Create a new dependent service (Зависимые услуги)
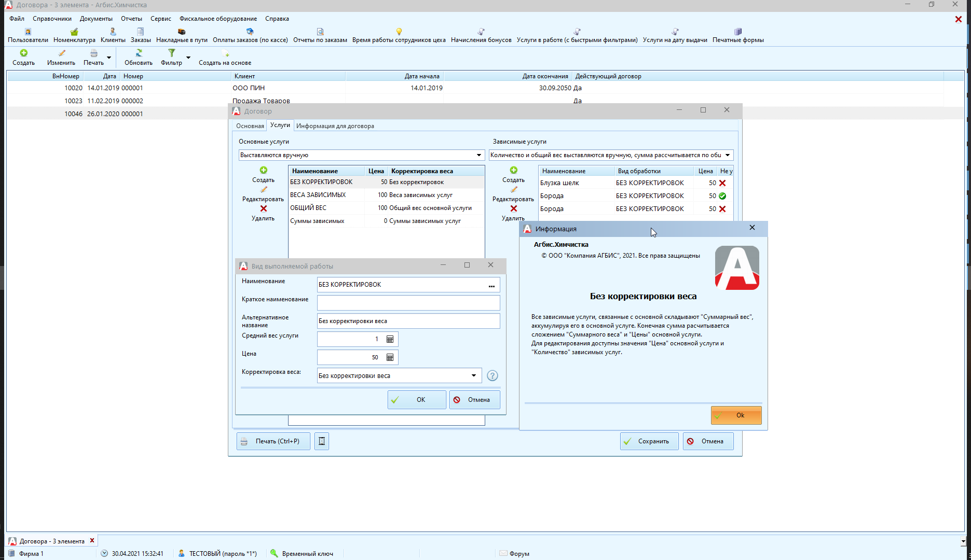Screen dimensions: 971x560 [x=514, y=175]
